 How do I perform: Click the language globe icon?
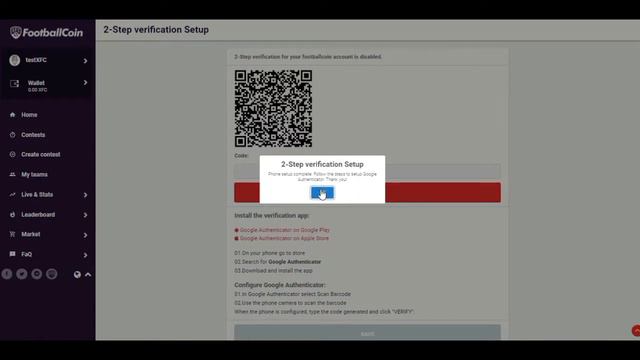77,274
